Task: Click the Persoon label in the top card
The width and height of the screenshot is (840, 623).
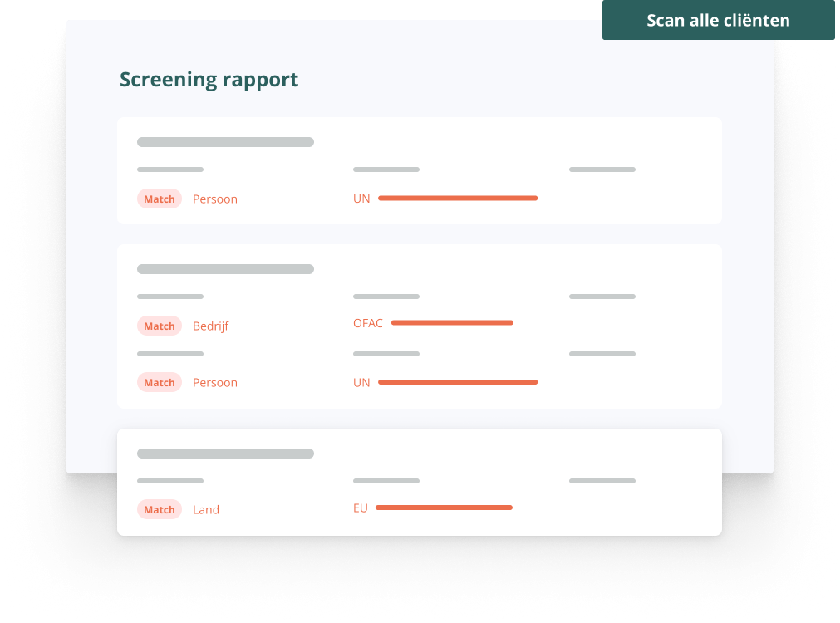Action: pos(215,199)
